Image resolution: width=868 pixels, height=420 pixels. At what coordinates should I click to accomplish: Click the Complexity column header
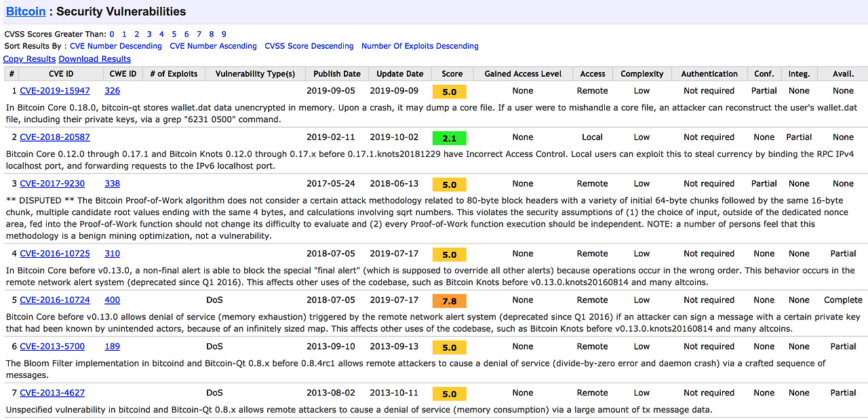(x=642, y=74)
